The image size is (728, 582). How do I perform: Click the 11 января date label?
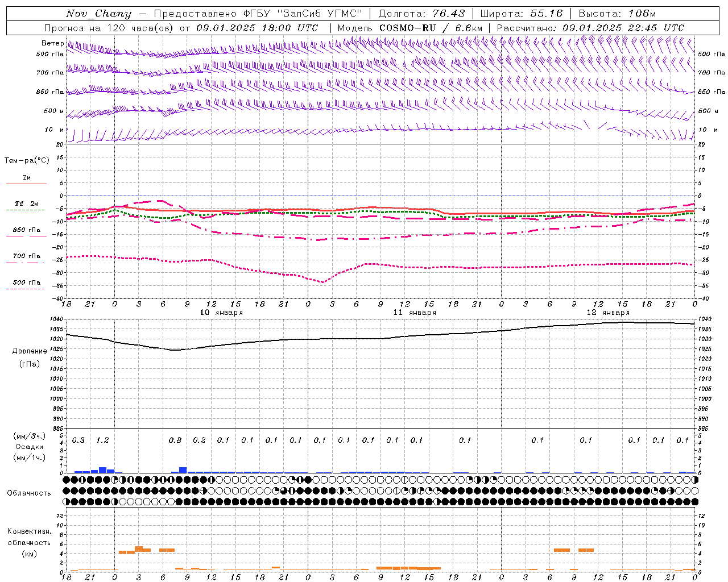(x=415, y=312)
